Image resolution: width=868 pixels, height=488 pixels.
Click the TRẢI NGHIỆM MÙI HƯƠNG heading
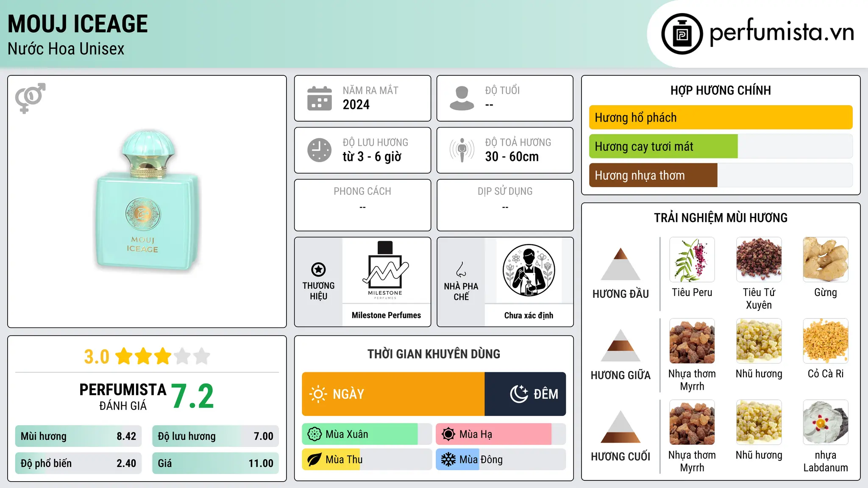[x=721, y=218]
